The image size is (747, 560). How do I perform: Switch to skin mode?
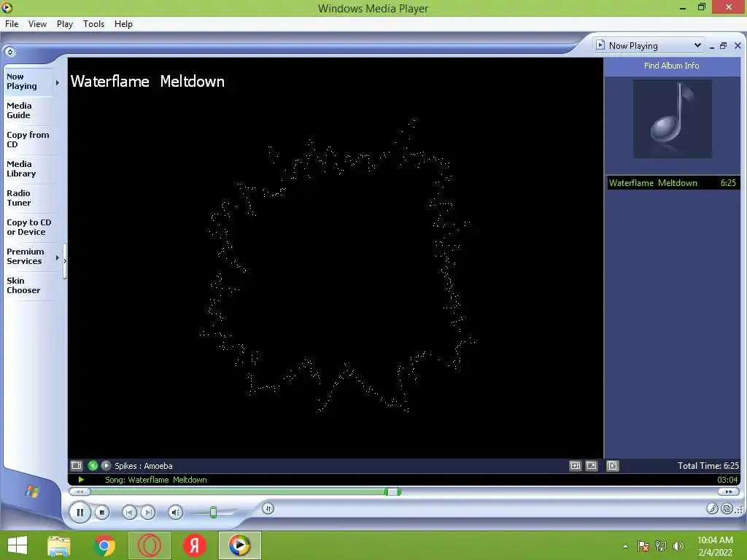(x=727, y=508)
